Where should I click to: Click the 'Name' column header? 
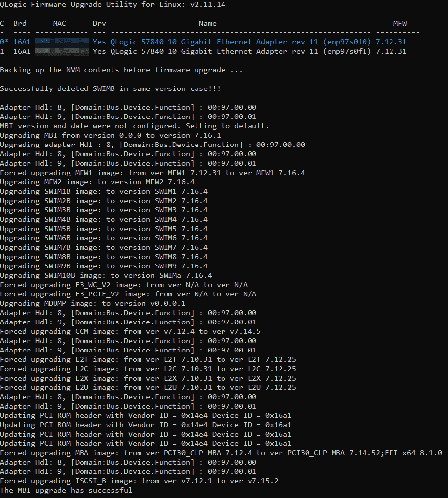(x=207, y=23)
